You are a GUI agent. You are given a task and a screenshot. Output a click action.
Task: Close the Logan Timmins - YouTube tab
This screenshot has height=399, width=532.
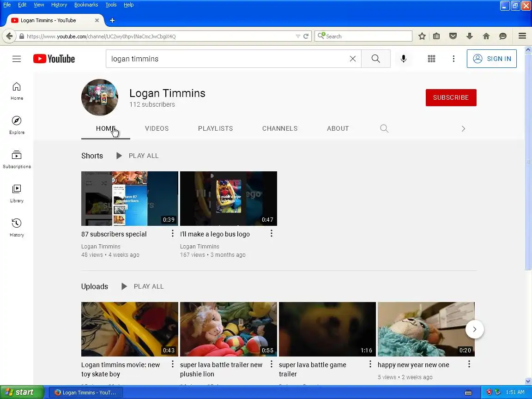(x=97, y=20)
